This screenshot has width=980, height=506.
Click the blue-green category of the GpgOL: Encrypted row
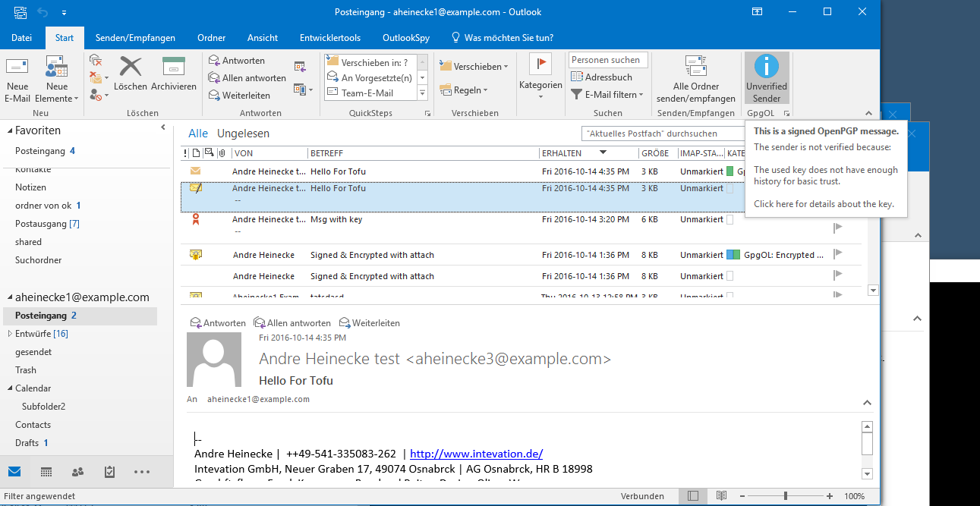(x=733, y=255)
